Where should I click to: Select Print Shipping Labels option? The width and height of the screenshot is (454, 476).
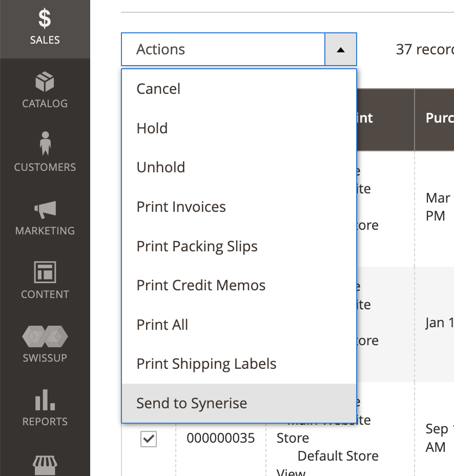click(x=207, y=364)
